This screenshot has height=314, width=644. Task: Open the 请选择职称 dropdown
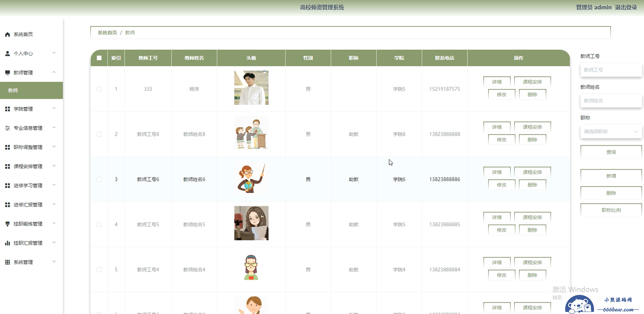point(611,131)
